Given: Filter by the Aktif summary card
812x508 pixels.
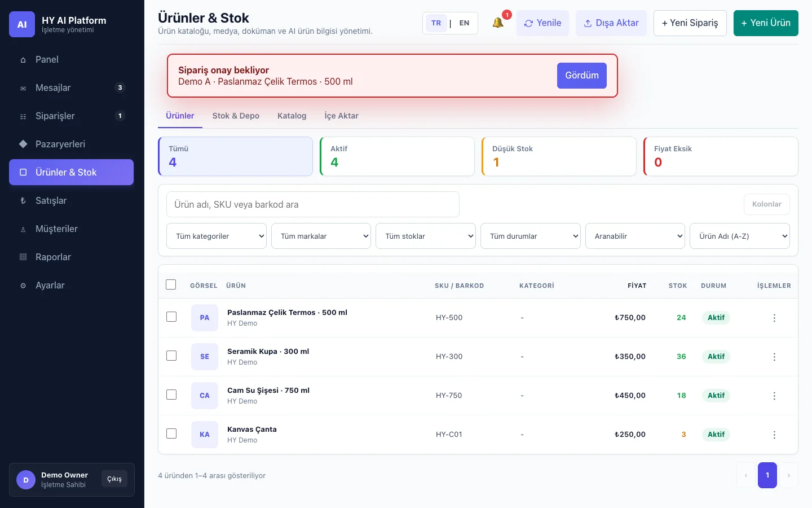Looking at the screenshot, I should pos(397,156).
